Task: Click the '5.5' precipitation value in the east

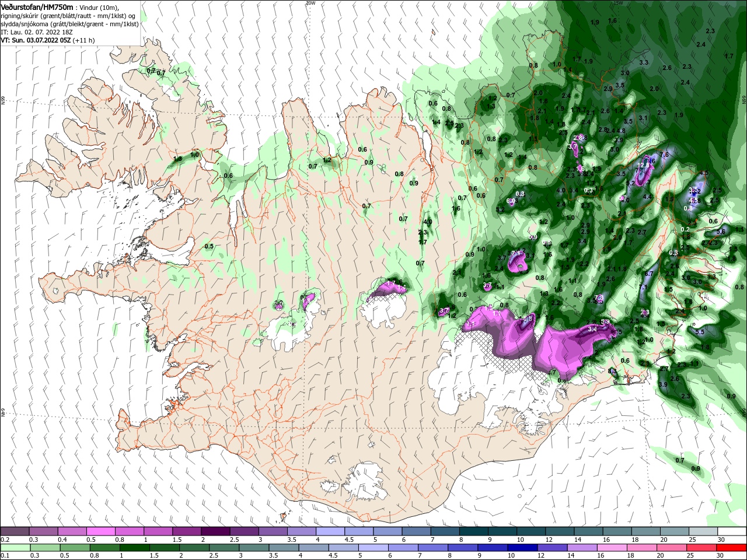Action: pos(700,332)
